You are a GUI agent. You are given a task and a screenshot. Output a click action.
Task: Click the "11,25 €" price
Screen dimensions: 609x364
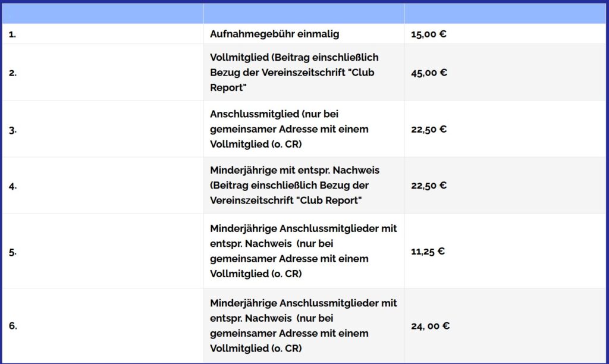tap(428, 251)
